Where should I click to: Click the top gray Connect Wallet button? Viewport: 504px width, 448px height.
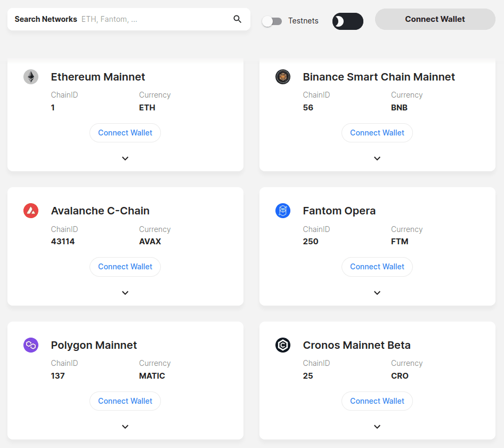(435, 19)
